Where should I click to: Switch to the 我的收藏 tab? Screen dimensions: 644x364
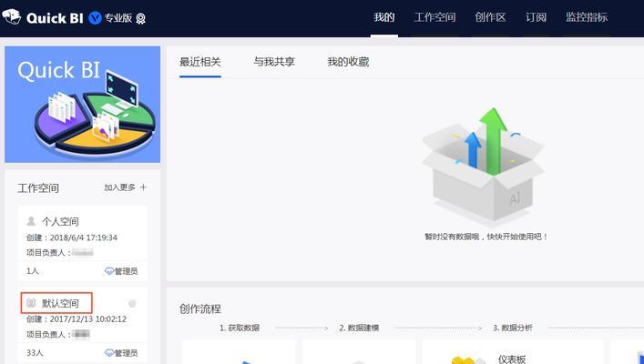coord(348,62)
